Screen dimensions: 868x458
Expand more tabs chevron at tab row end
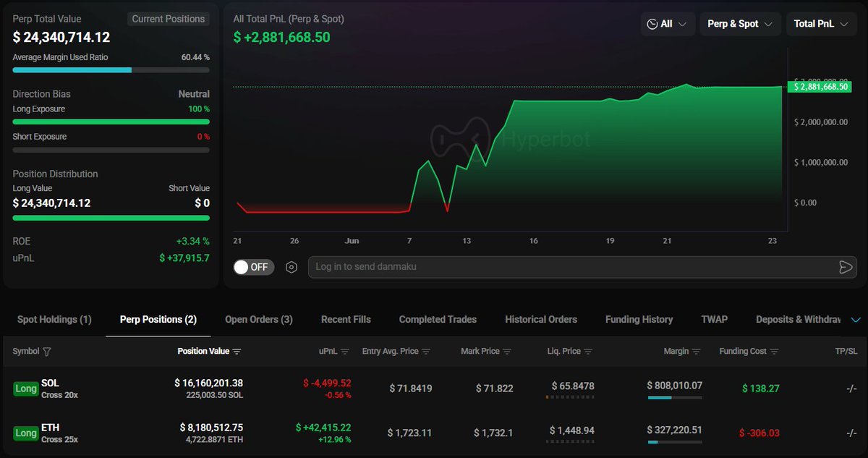(x=856, y=320)
